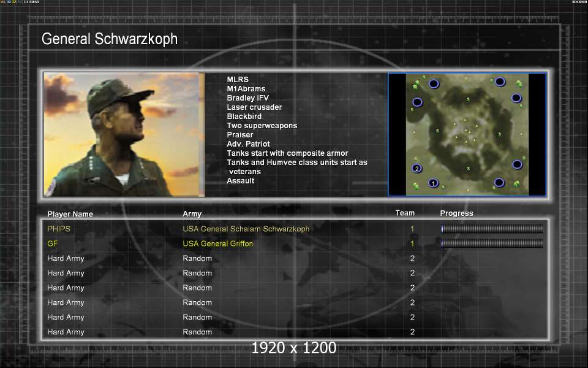The height and width of the screenshot is (368, 588).
Task: Select the 'Praiser' feature line
Action: click(x=239, y=135)
